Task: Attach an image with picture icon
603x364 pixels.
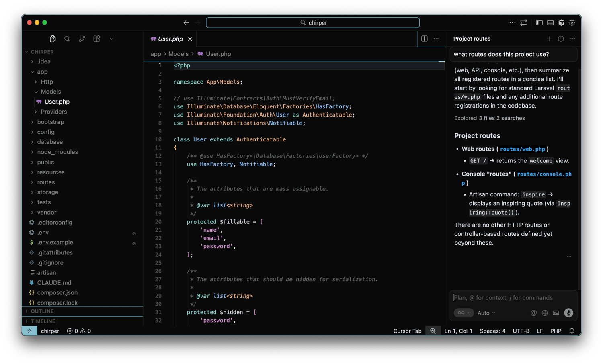Action: pos(556,313)
